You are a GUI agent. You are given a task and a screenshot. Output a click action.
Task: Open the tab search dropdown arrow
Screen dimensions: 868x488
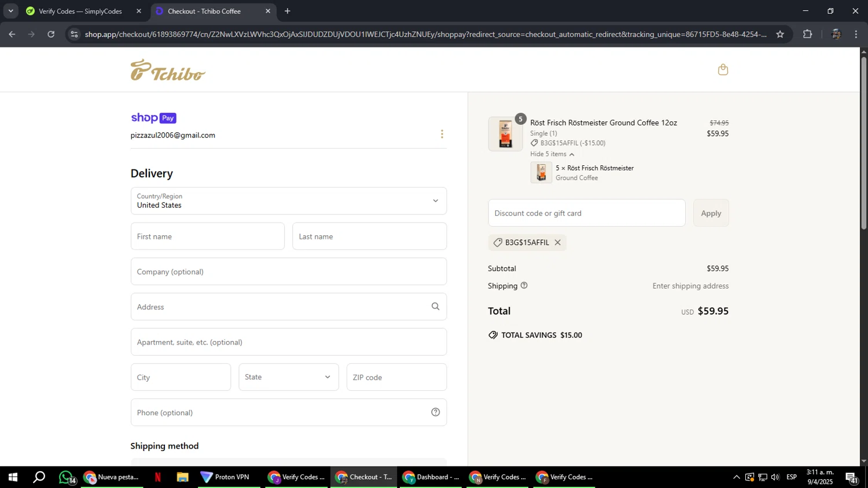10,11
